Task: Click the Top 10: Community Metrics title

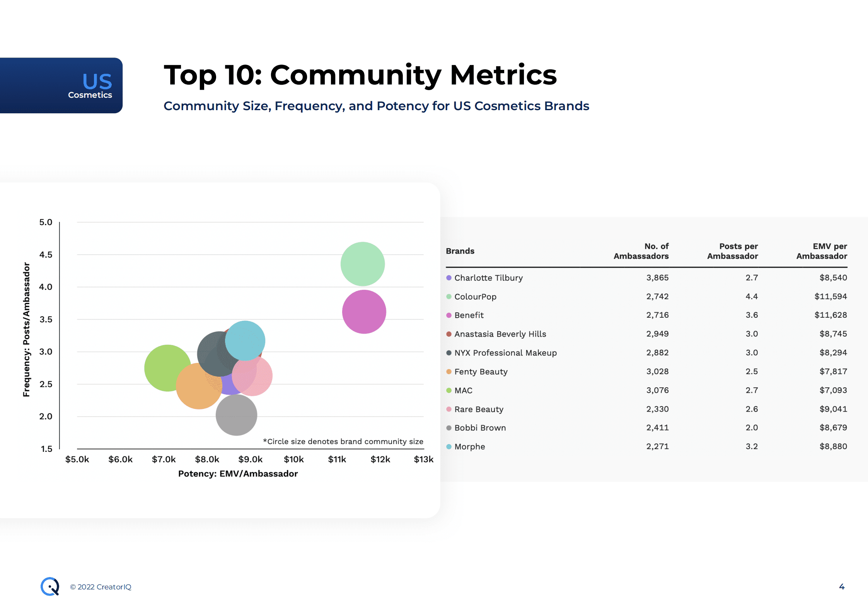Action: point(360,75)
